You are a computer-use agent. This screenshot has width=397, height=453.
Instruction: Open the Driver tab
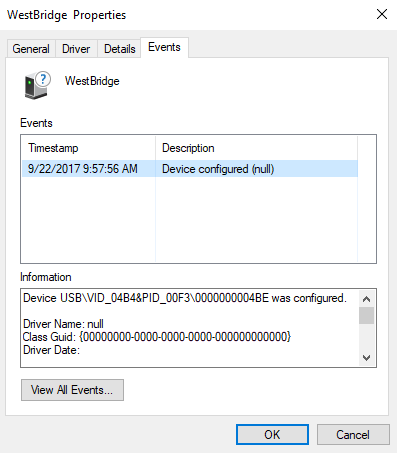click(x=76, y=49)
